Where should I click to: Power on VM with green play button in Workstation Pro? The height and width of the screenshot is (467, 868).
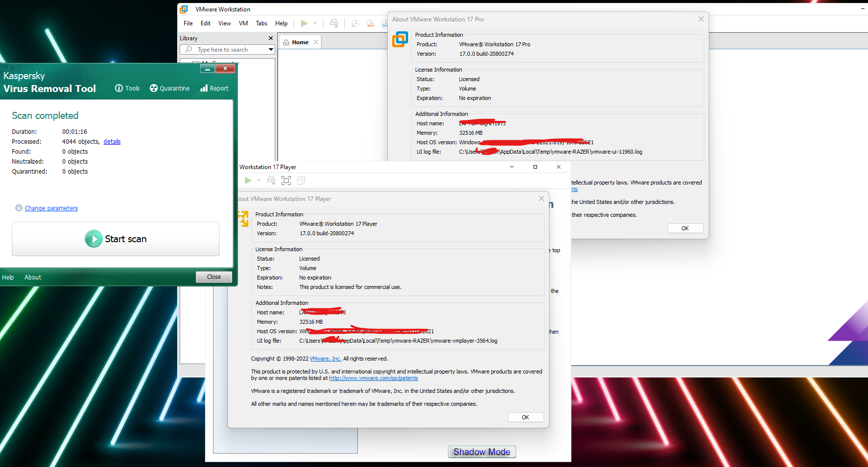[x=304, y=23]
